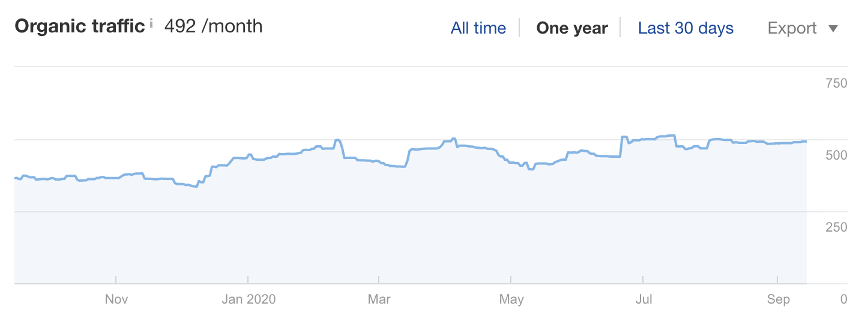Click the Mar timeline label
The image size is (868, 324).
379,299
